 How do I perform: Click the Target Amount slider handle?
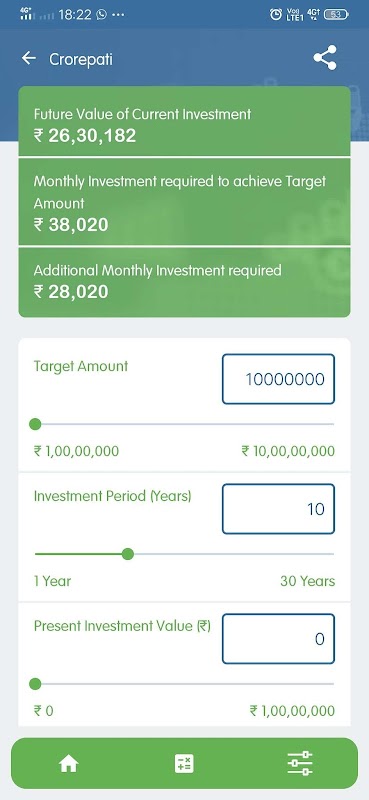[35, 424]
